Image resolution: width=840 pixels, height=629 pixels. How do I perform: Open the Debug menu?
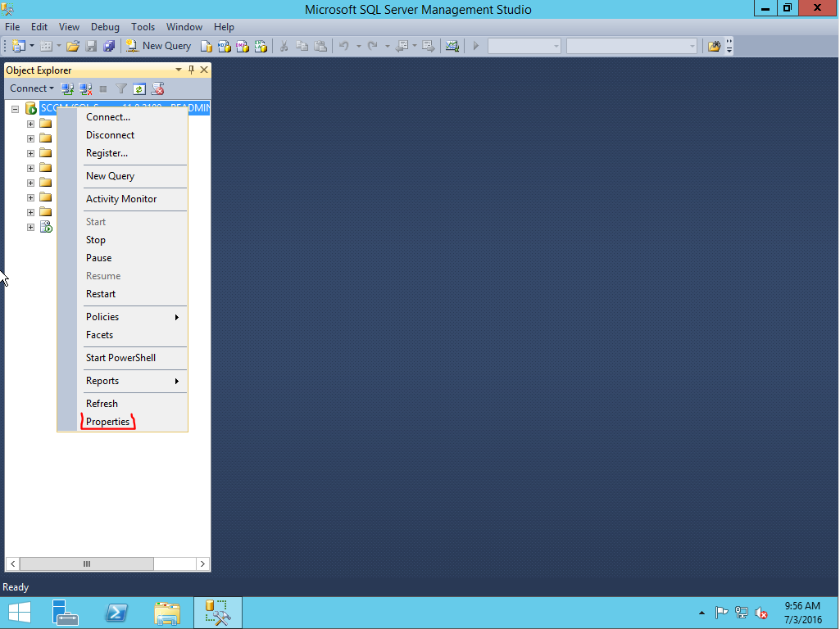[x=105, y=27]
